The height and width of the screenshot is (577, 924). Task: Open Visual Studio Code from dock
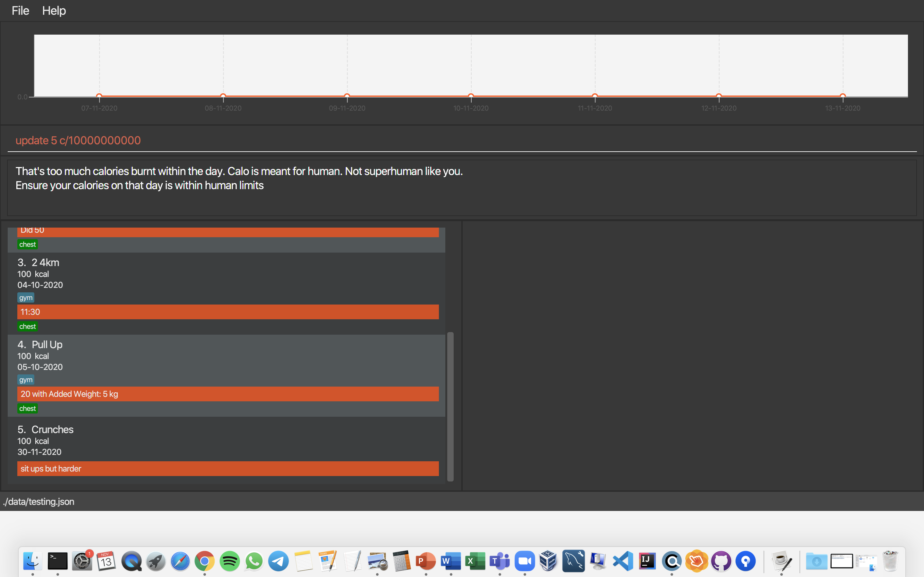[622, 561]
